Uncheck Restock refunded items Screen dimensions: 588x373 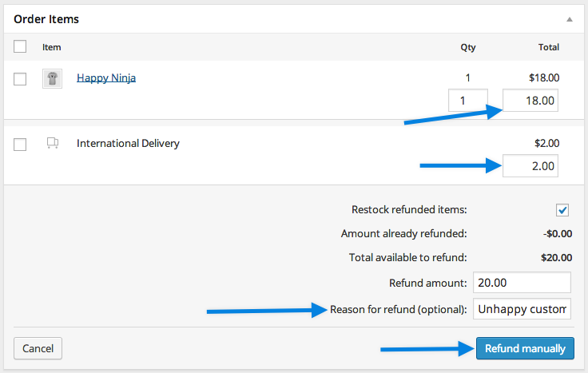click(562, 210)
